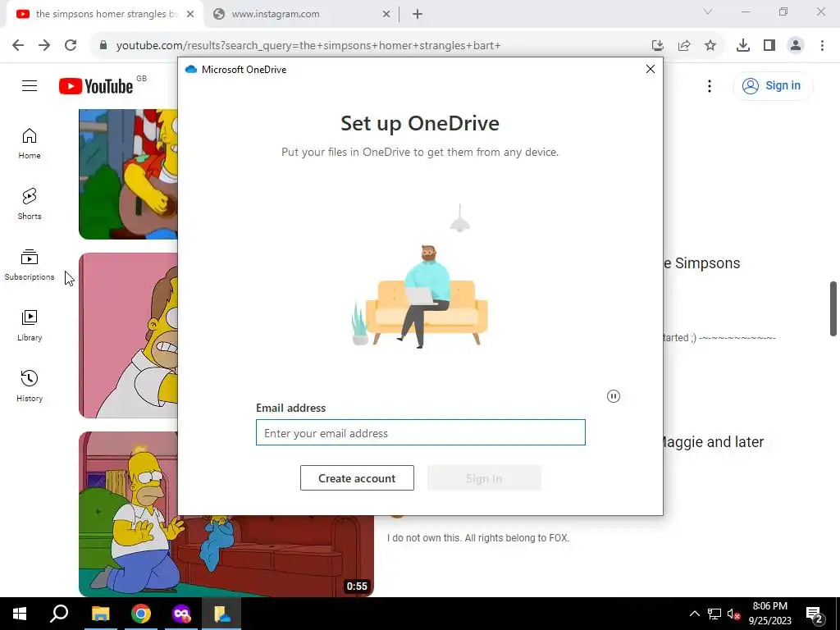Open File Explorer from taskbar

click(100, 614)
